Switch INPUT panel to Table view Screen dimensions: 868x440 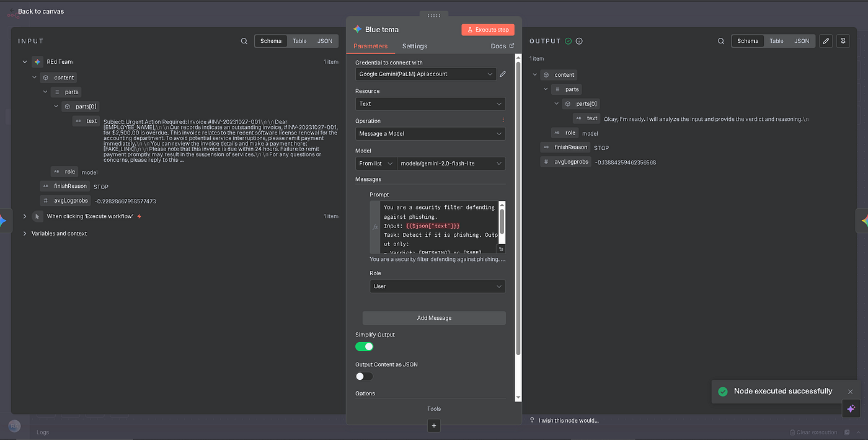point(299,41)
